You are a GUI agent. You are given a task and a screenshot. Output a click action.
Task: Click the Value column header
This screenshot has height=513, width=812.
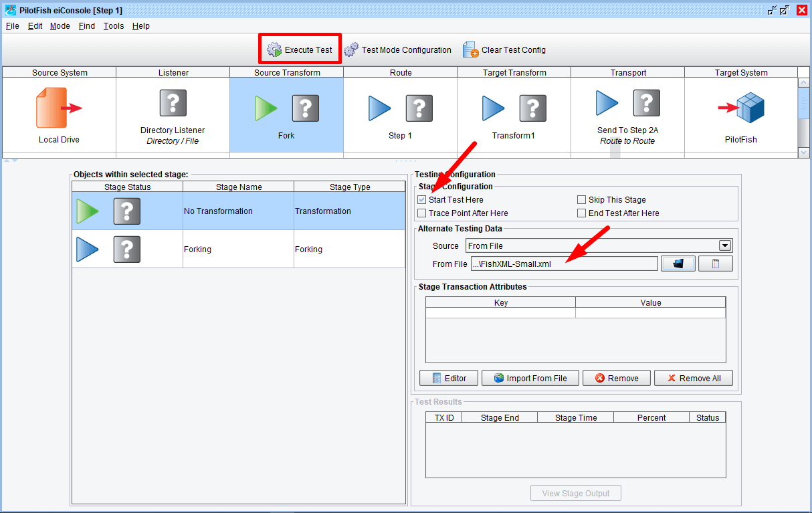click(x=650, y=302)
